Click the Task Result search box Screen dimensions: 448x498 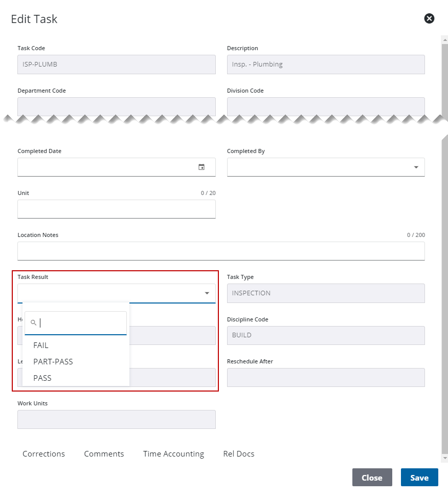[x=82, y=323]
